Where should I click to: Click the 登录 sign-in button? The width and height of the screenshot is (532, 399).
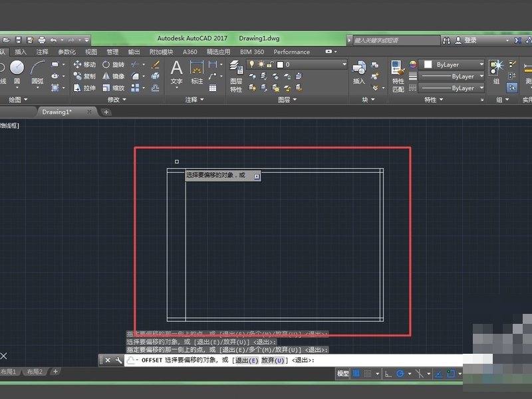470,41
